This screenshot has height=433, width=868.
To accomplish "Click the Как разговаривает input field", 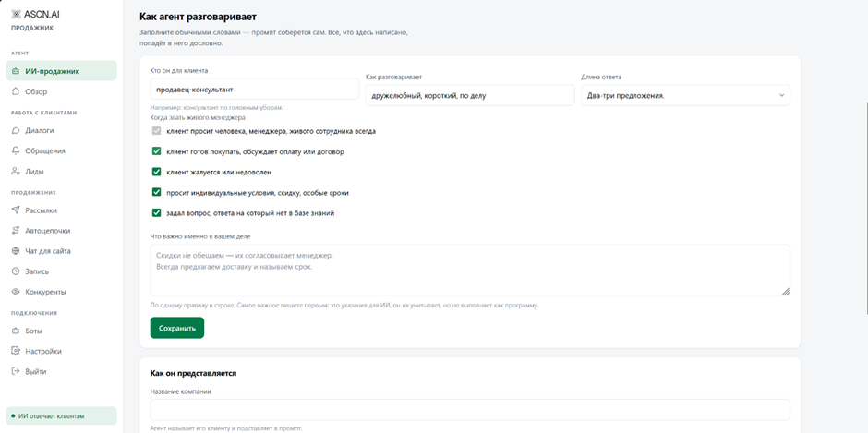I will 470,95.
